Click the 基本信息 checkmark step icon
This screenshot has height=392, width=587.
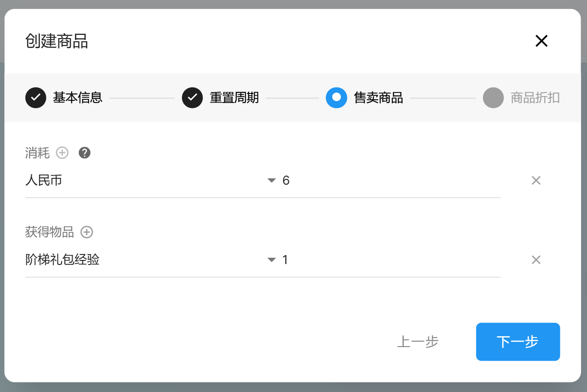coord(36,98)
